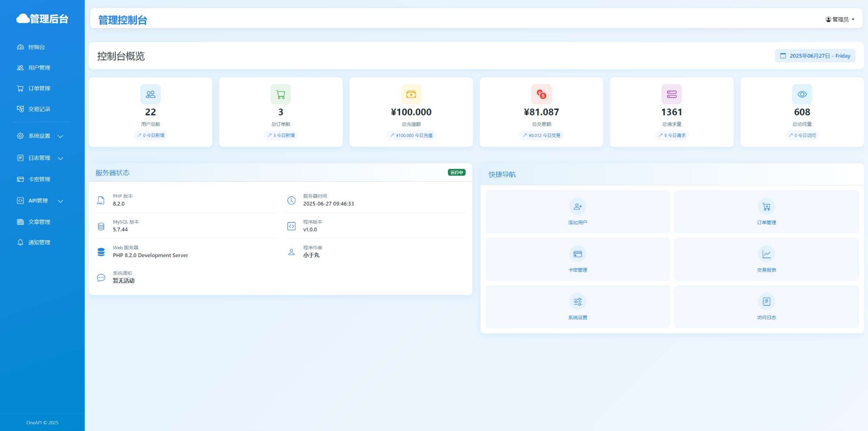Image resolution: width=868 pixels, height=431 pixels.
Task: Expand the 日志管理 sidebar submenu
Action: click(x=40, y=158)
